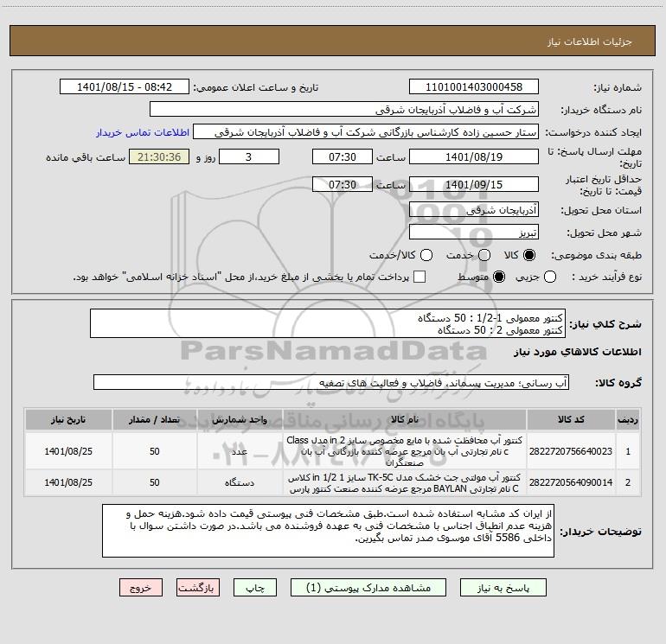
Task: Click the نام کالا column header
Action: click(405, 419)
